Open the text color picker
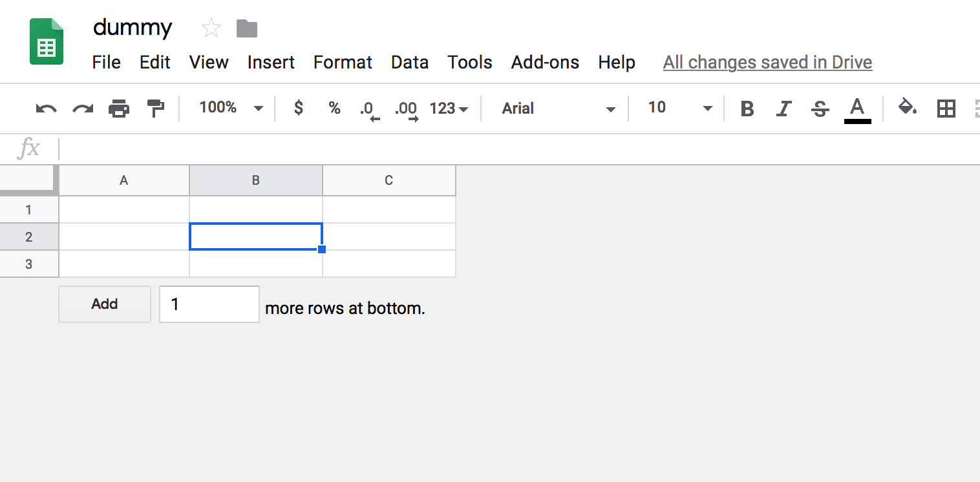The image size is (980, 482). pyautogui.click(x=857, y=108)
